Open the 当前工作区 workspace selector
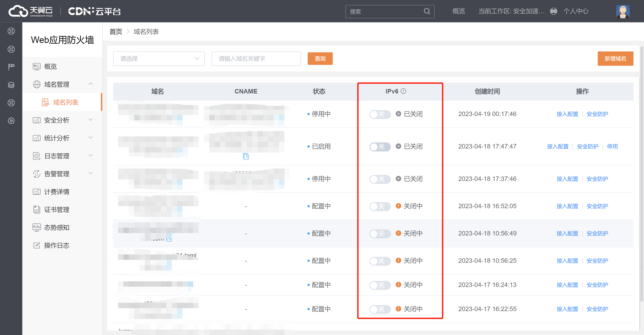Viewport: 644px width, 335px height. [511, 11]
